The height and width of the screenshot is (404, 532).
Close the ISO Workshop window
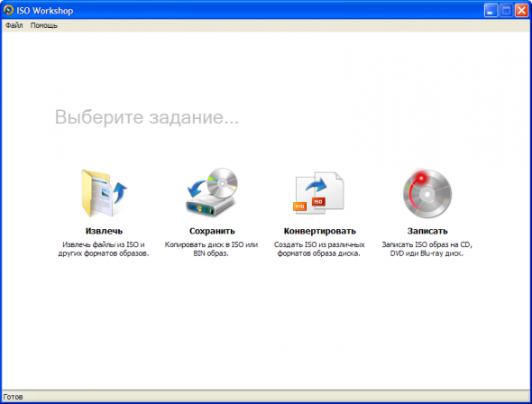(x=521, y=11)
